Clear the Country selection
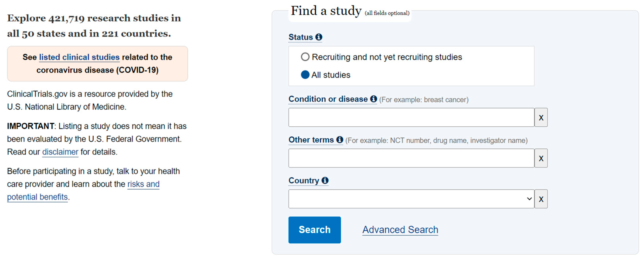 (541, 199)
